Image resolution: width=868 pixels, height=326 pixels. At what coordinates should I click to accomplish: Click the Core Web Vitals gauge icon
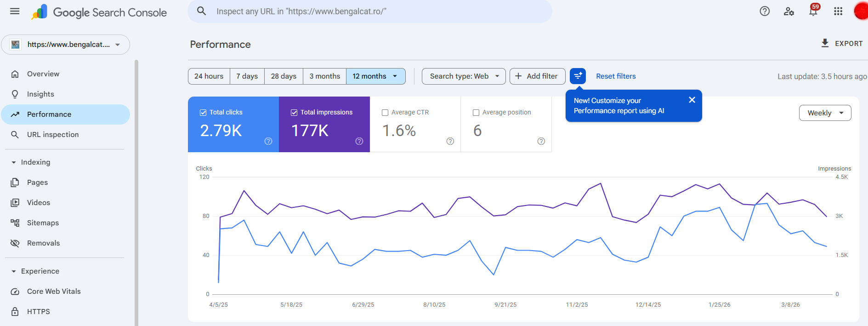(15, 292)
